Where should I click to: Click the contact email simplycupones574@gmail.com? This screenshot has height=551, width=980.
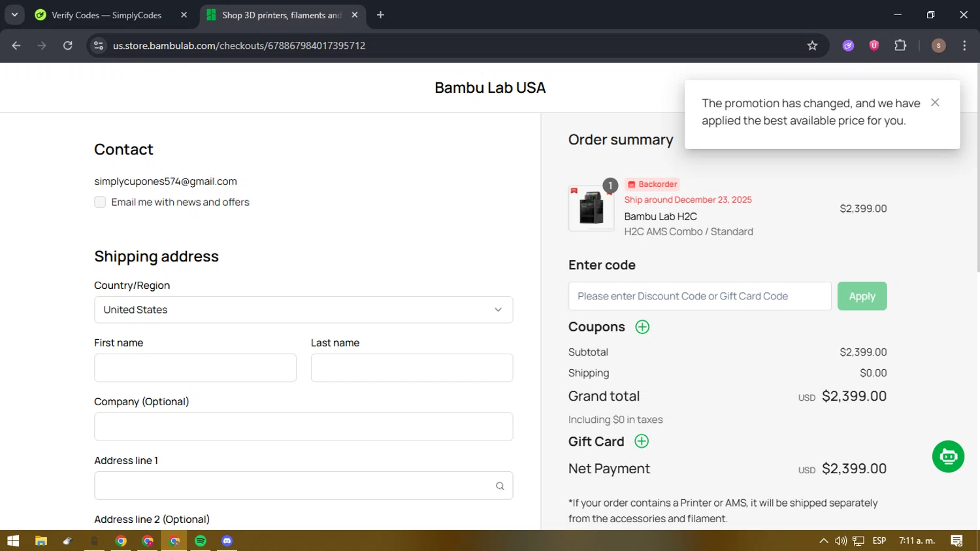point(165,181)
